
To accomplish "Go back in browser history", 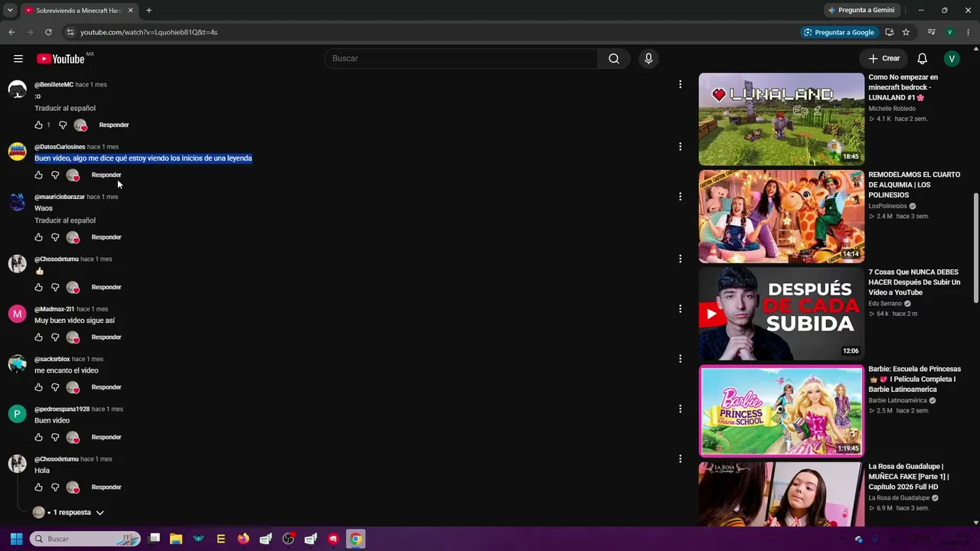I will point(11,32).
